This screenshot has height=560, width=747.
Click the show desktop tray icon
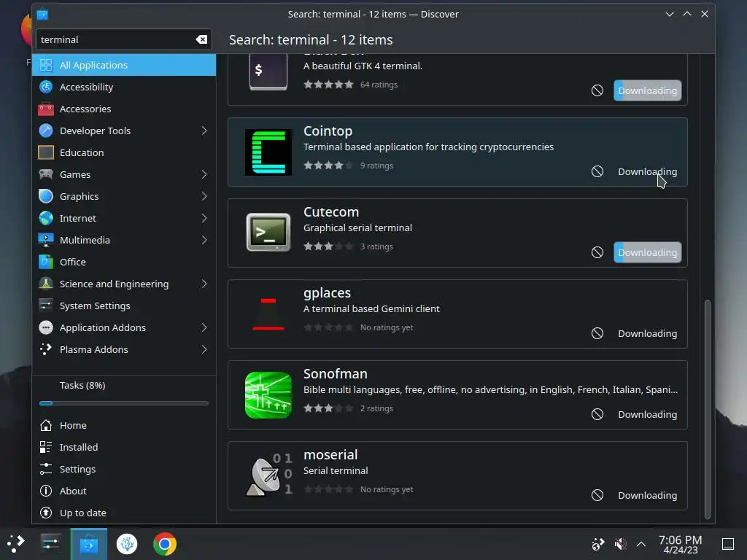point(728,544)
